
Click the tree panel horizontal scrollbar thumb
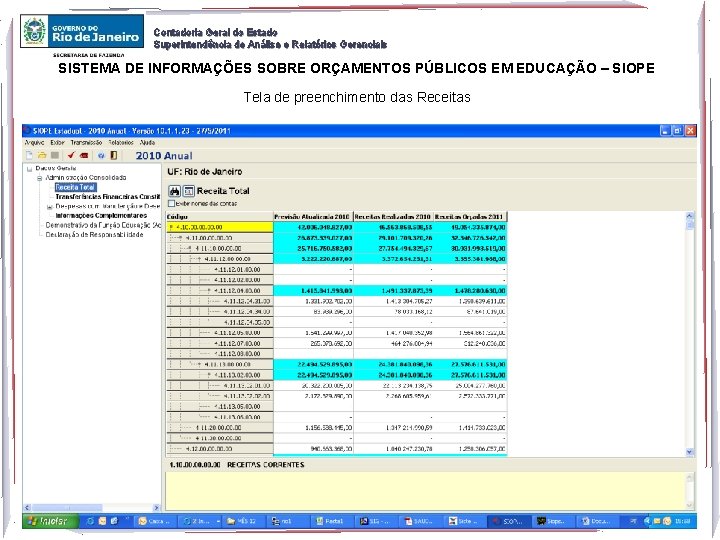coord(67,508)
